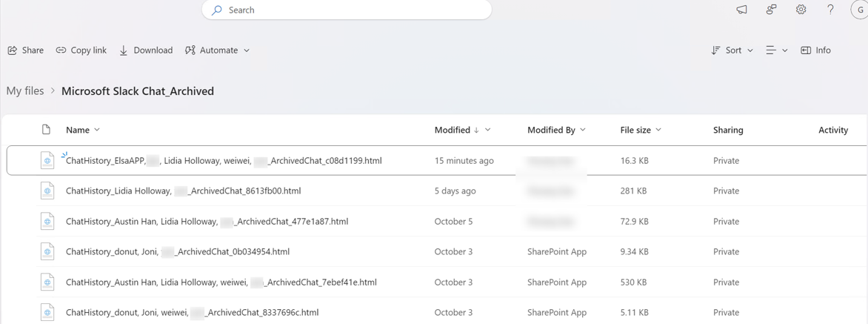This screenshot has height=324, width=868.
Task: Click the search magnifier icon
Action: 217,10
